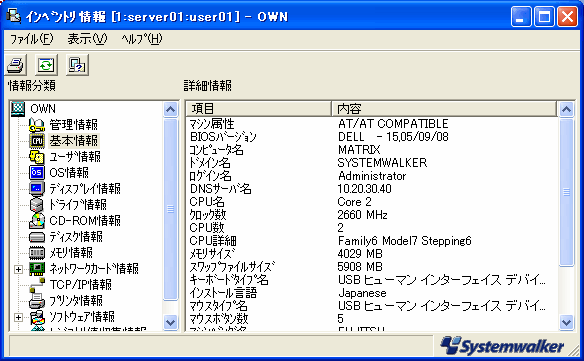
Task: Click the detail list scroll up arrow
Action: [566, 109]
